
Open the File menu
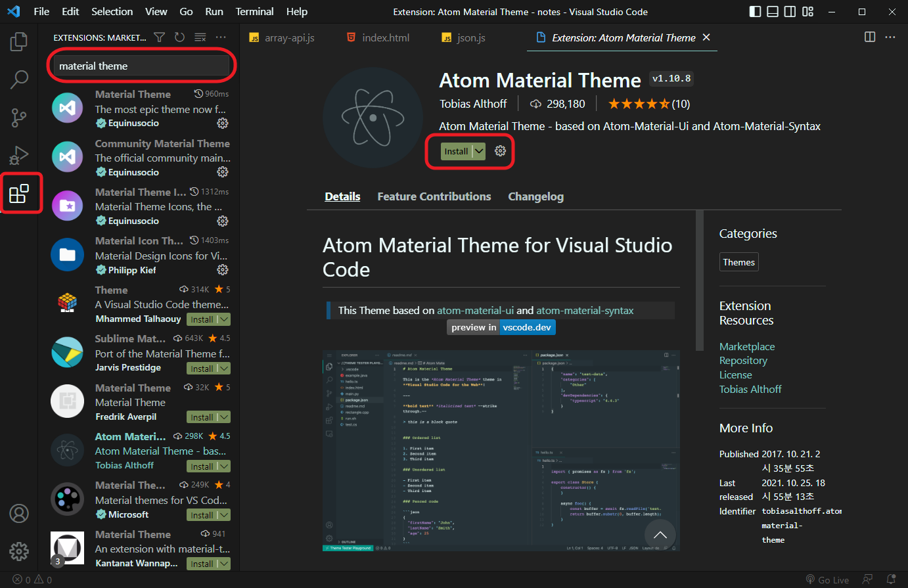pos(41,12)
